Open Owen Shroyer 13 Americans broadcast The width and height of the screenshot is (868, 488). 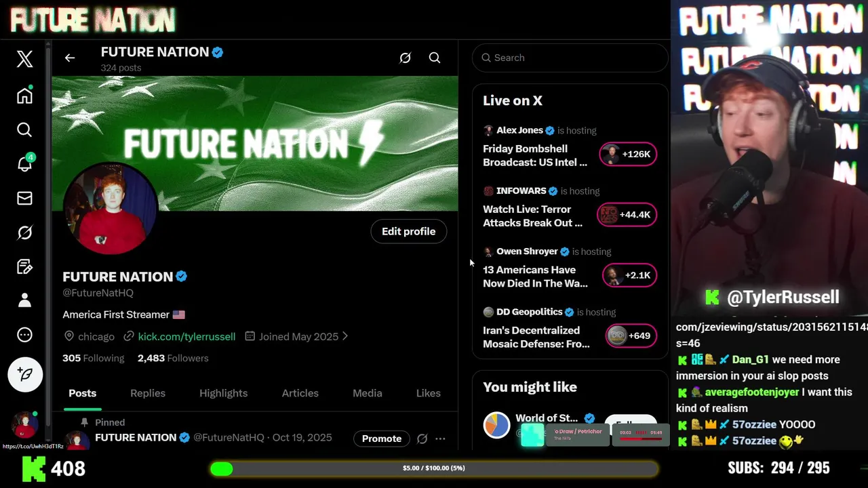[x=535, y=277]
